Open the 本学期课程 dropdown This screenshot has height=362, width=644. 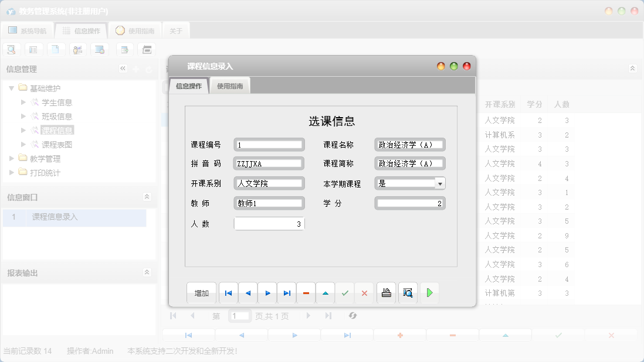(440, 183)
